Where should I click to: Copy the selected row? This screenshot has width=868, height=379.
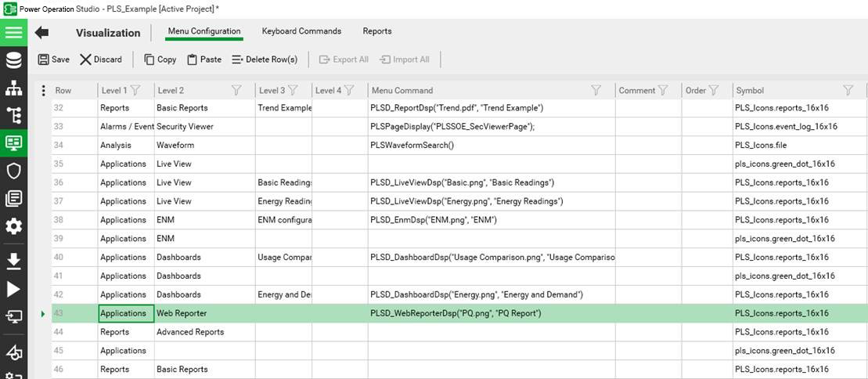tap(160, 60)
